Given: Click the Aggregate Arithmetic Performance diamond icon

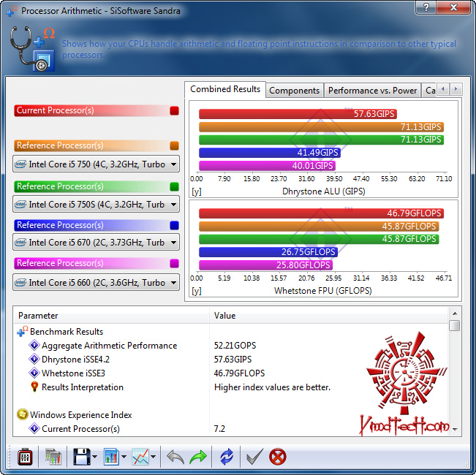Looking at the screenshot, I should coord(34,345).
